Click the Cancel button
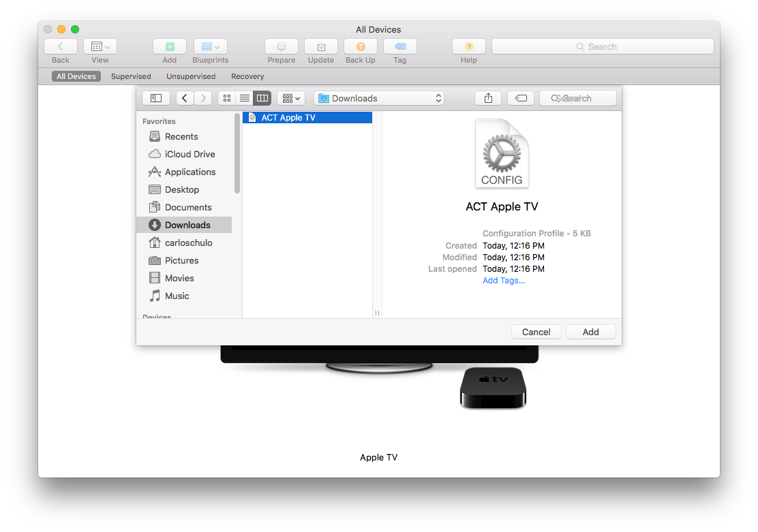 click(x=536, y=332)
